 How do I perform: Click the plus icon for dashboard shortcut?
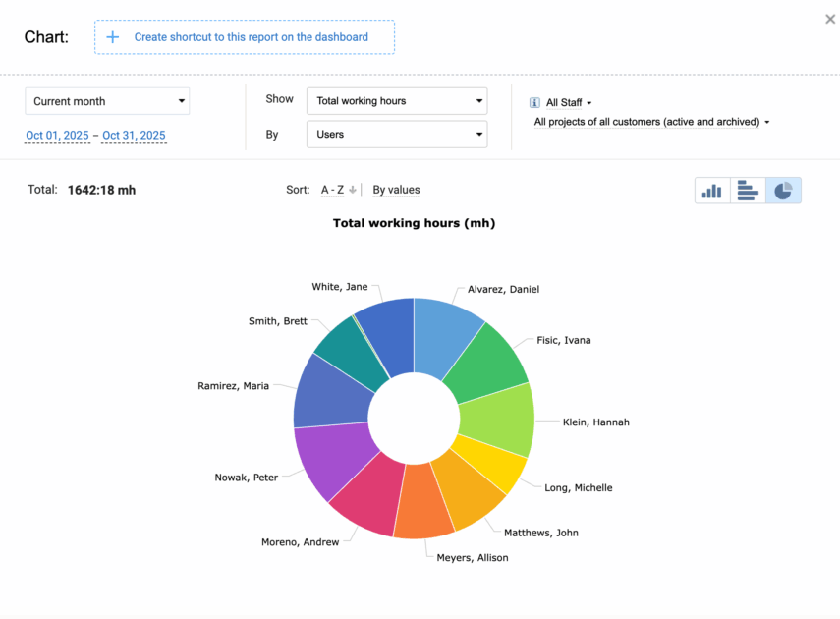pyautogui.click(x=112, y=37)
